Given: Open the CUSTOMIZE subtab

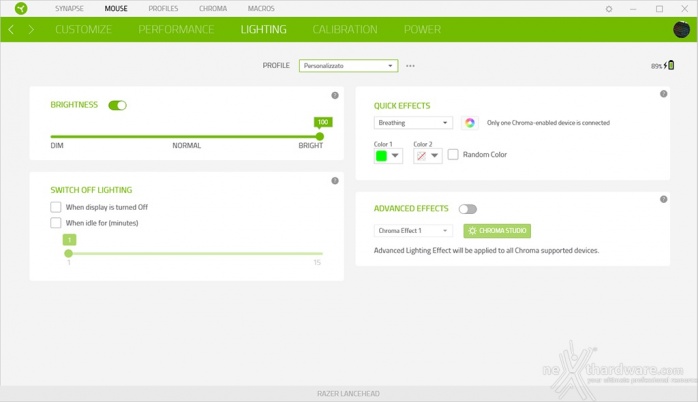Looking at the screenshot, I should coord(83,29).
